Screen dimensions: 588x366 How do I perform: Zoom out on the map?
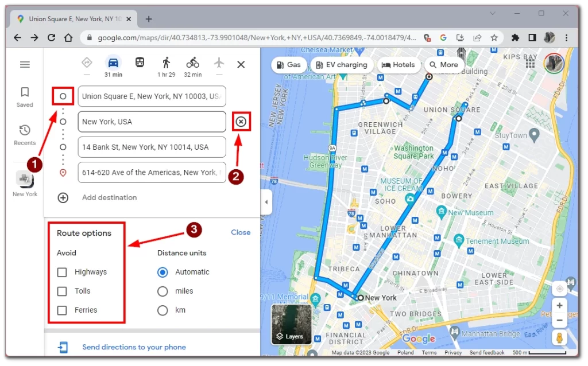click(x=559, y=320)
